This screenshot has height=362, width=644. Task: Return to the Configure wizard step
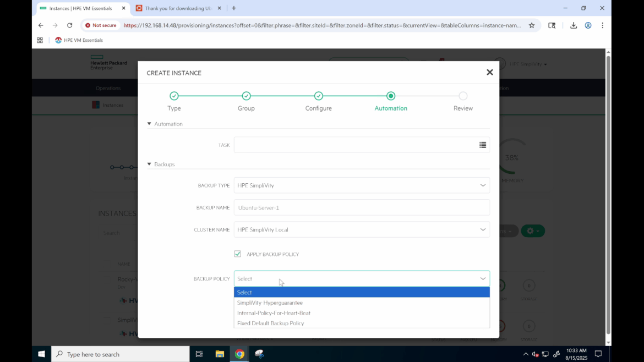(x=318, y=96)
